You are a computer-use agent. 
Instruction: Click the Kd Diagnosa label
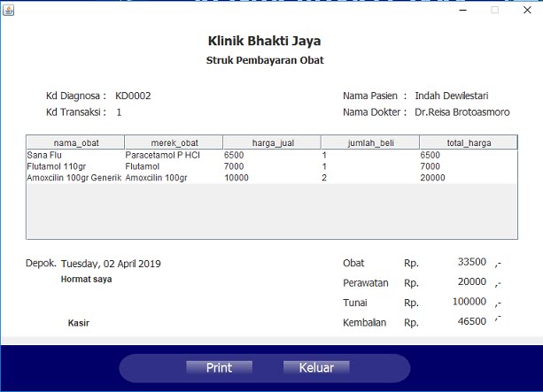(x=76, y=96)
